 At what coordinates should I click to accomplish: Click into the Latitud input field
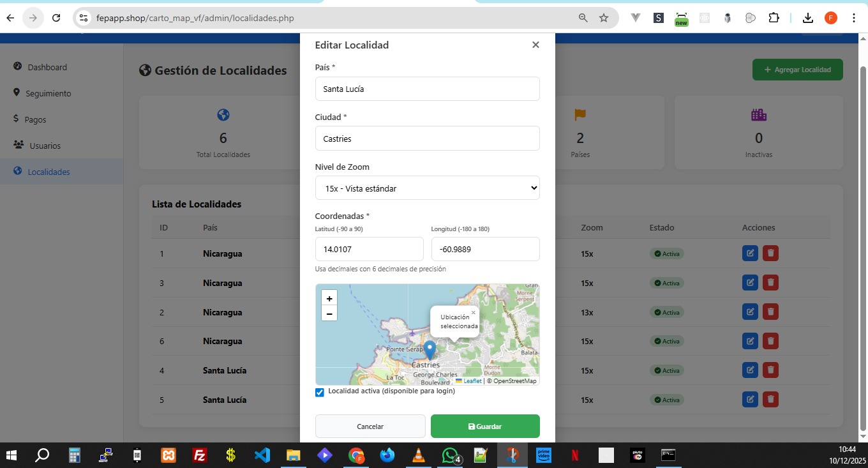[369, 249]
